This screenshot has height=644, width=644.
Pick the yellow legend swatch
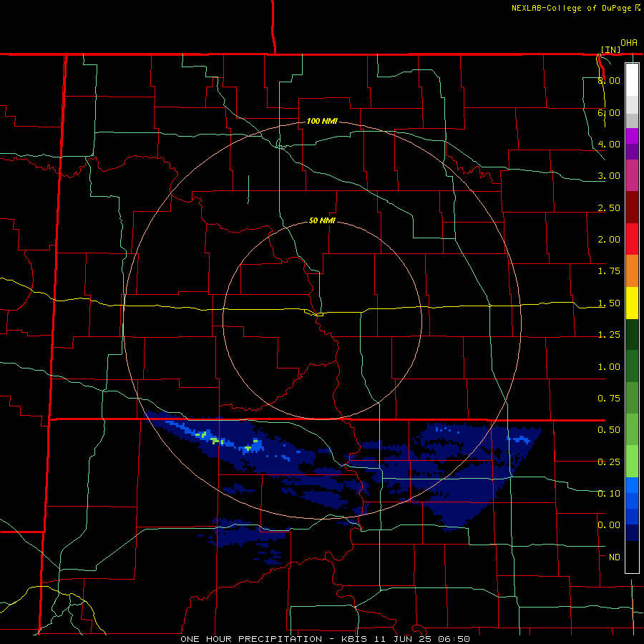[x=632, y=303]
